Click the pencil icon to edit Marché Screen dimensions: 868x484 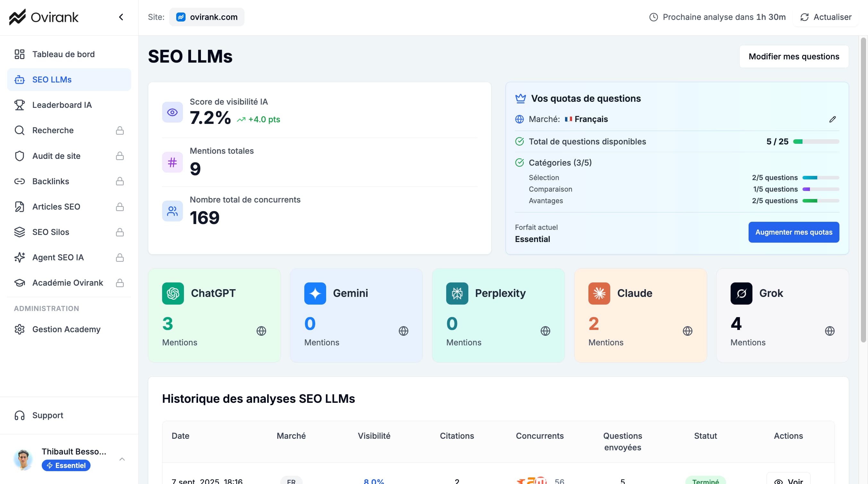[832, 119]
